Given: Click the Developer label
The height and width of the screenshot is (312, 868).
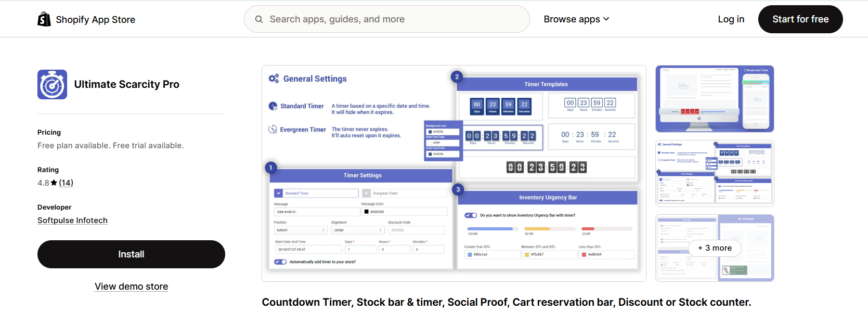Looking at the screenshot, I should pos(54,207).
